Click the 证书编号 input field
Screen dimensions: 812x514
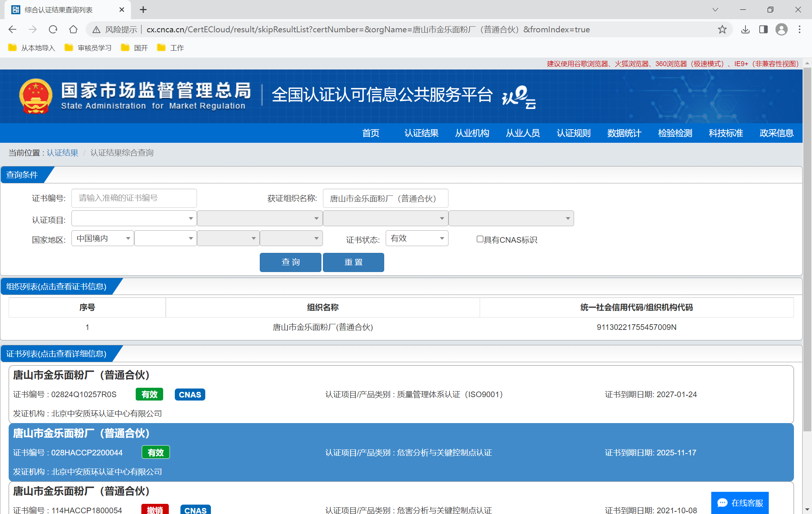(x=134, y=198)
